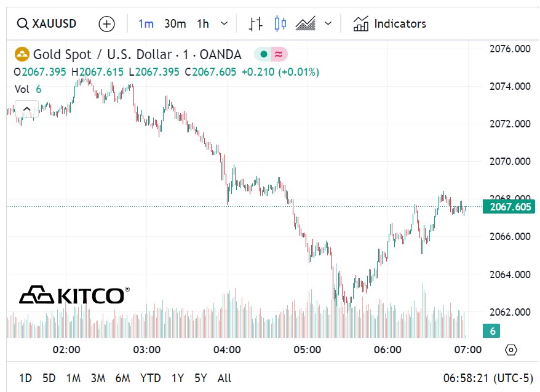Expand the chart style dropdown chevron
Screen dimensions: 540x392
tap(328, 24)
